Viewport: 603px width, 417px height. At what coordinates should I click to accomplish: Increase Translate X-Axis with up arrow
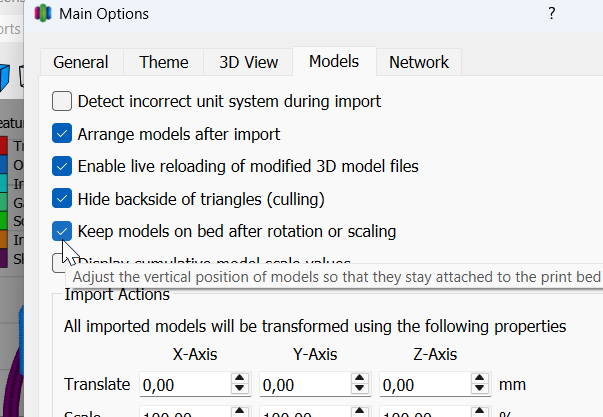[x=240, y=379]
